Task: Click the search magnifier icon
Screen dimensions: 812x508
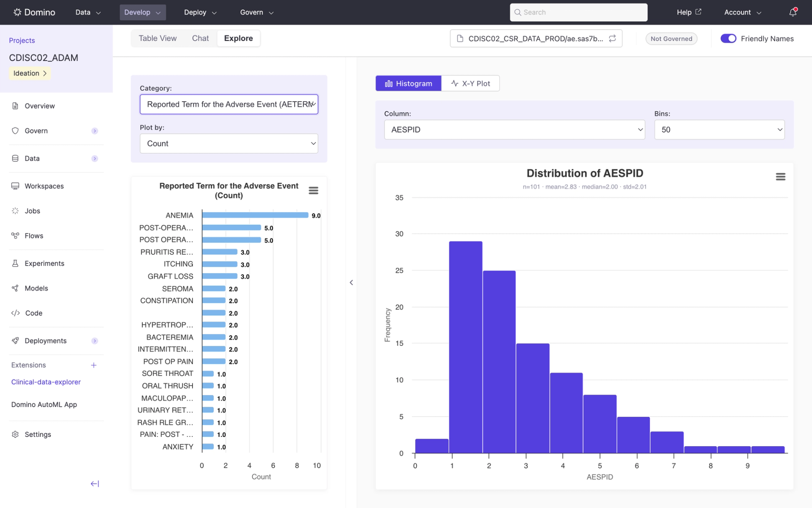Action: tap(517, 12)
